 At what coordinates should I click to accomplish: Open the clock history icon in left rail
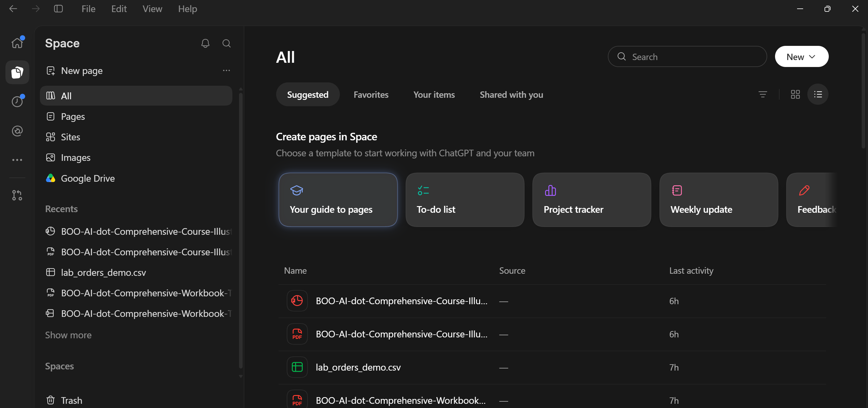click(17, 101)
